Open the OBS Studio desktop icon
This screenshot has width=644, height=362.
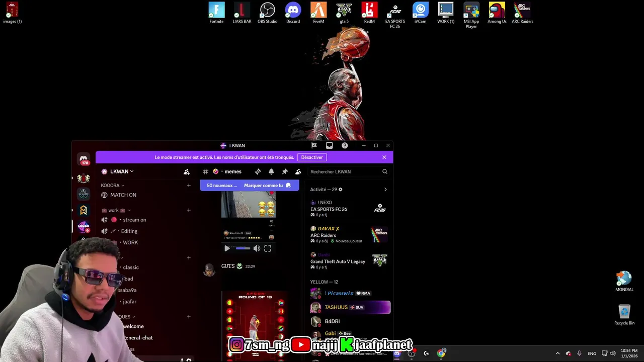coord(268,13)
